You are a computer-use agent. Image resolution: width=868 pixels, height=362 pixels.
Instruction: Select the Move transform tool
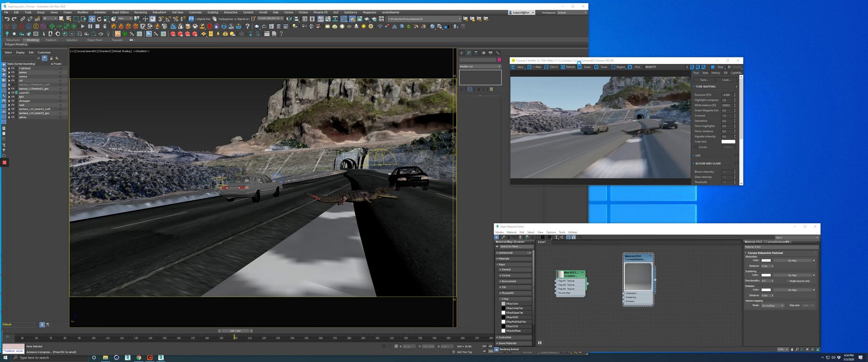click(x=92, y=19)
